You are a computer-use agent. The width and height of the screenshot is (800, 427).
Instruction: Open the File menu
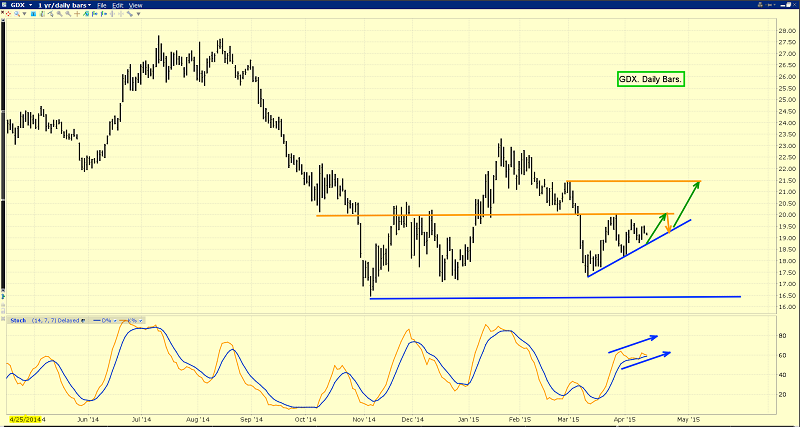102,5
